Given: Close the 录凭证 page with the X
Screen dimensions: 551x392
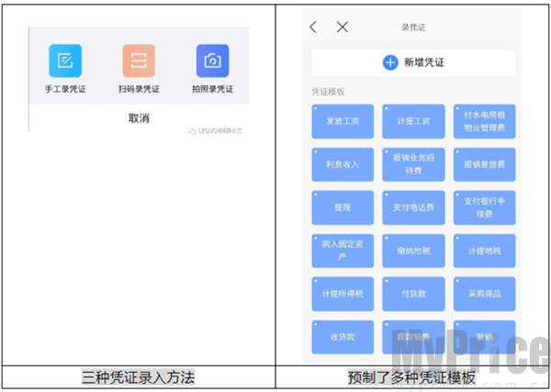Looking at the screenshot, I should (x=343, y=27).
